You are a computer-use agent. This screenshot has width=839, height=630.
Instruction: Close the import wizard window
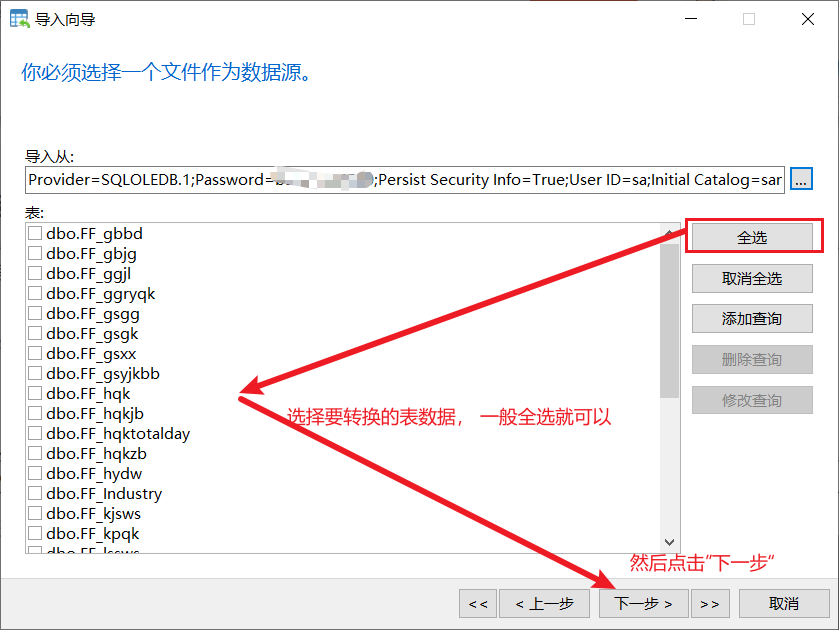tap(805, 19)
